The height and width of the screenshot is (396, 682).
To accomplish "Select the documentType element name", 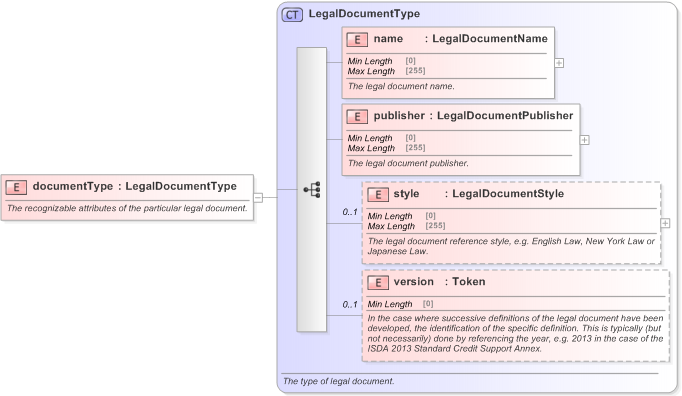I will (x=73, y=186).
